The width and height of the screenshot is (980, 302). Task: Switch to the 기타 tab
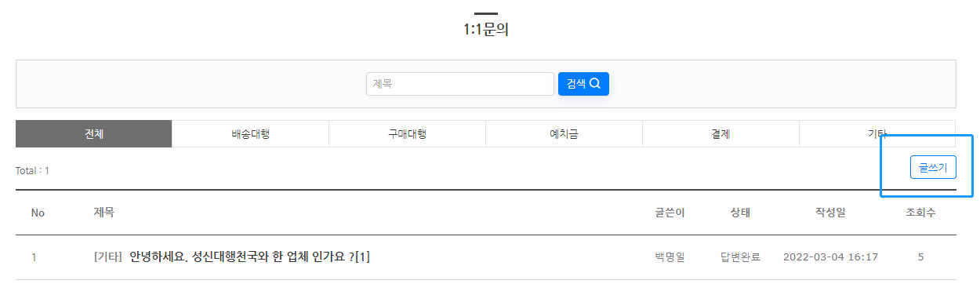coord(877,133)
